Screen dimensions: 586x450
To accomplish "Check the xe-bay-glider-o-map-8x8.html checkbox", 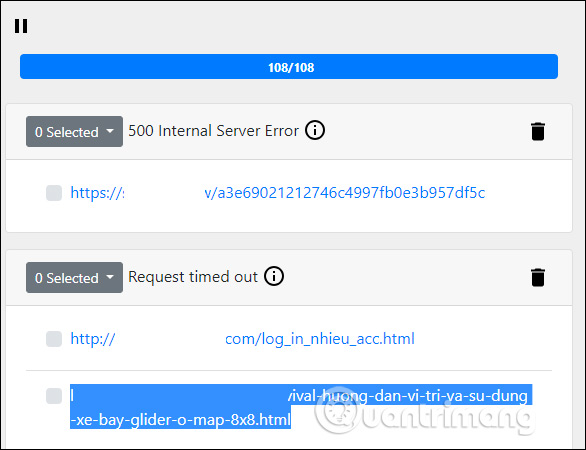I will (54, 396).
